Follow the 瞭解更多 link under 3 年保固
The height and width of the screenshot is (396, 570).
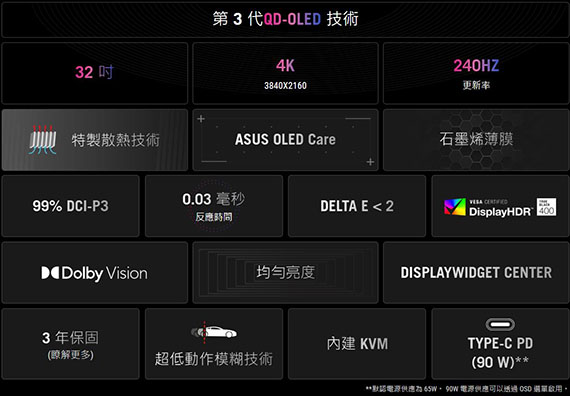[71, 355]
